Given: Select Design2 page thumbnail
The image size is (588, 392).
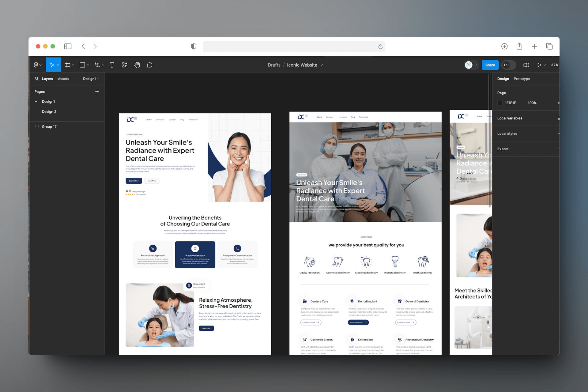Looking at the screenshot, I should coord(49,111).
